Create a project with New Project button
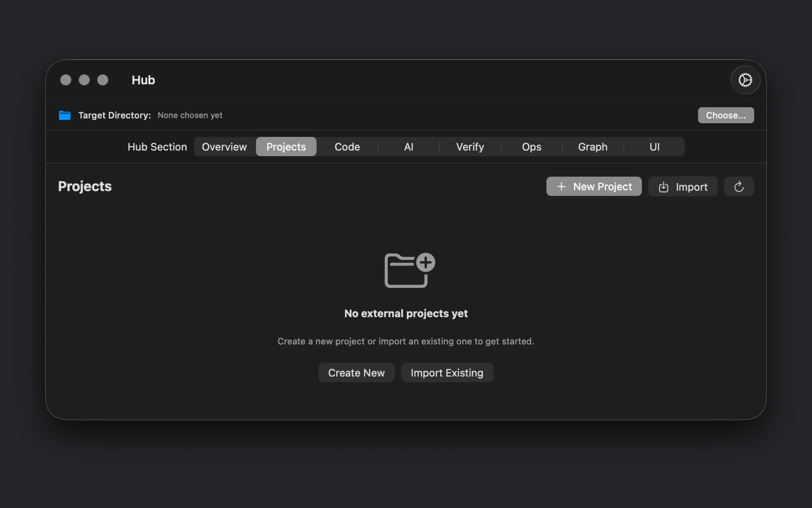The width and height of the screenshot is (812, 508). [594, 187]
